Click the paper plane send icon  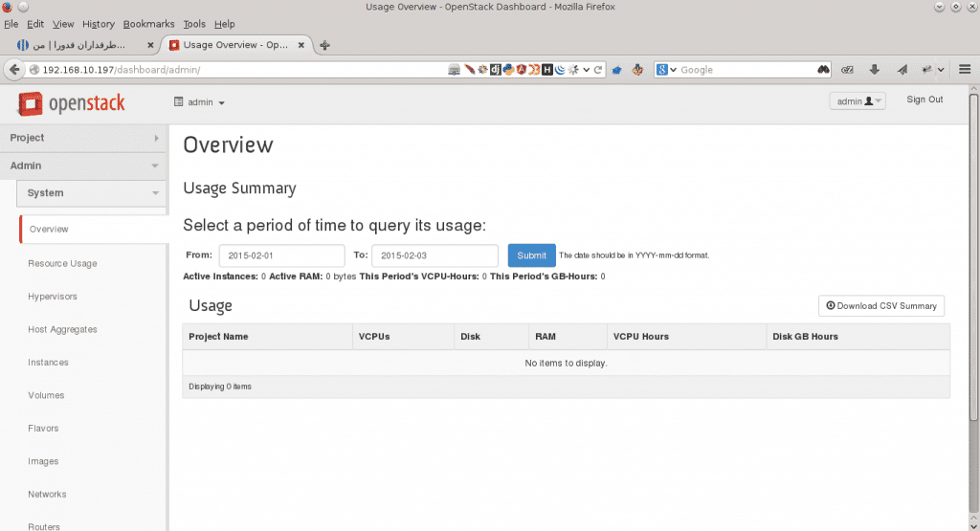902,70
